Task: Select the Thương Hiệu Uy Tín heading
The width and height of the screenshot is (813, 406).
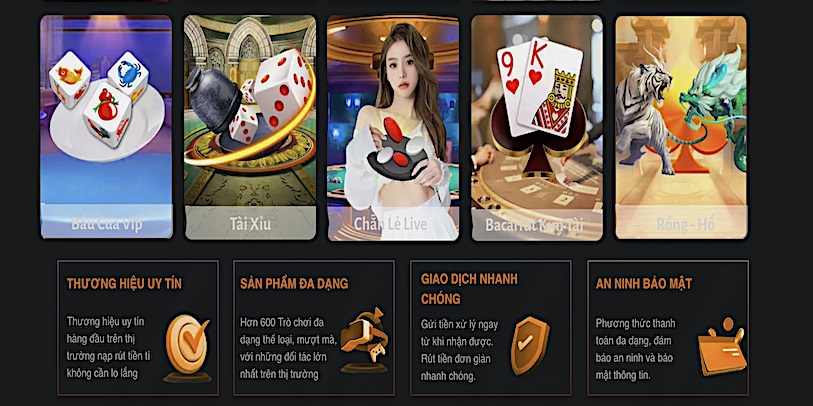Action: (x=124, y=284)
